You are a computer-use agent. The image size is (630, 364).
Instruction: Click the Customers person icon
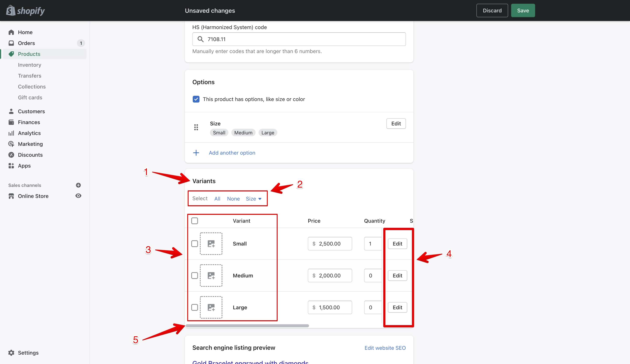click(x=11, y=111)
